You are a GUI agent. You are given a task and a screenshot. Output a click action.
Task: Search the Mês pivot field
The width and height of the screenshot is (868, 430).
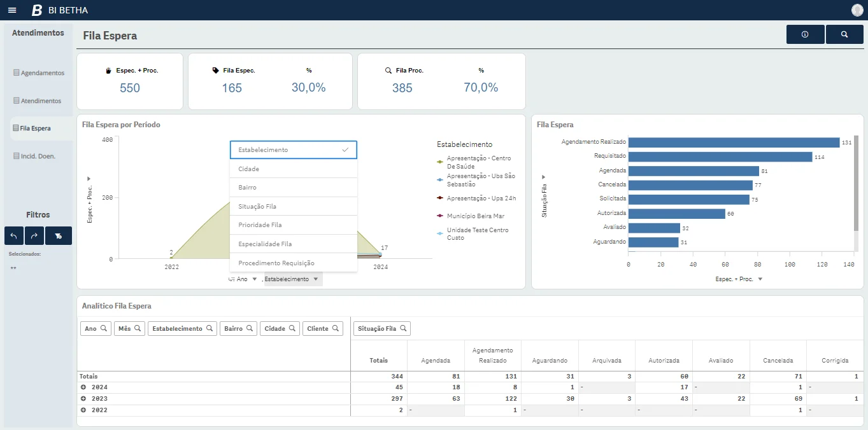pyautogui.click(x=138, y=329)
